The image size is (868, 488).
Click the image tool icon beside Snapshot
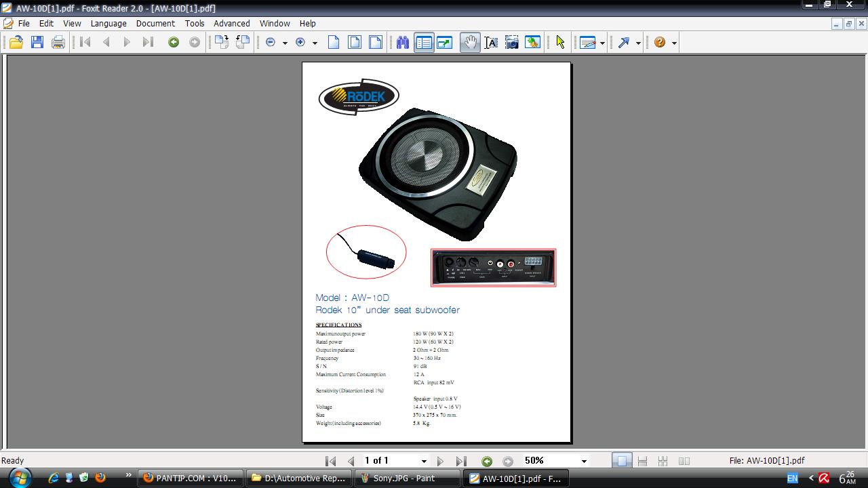click(533, 43)
